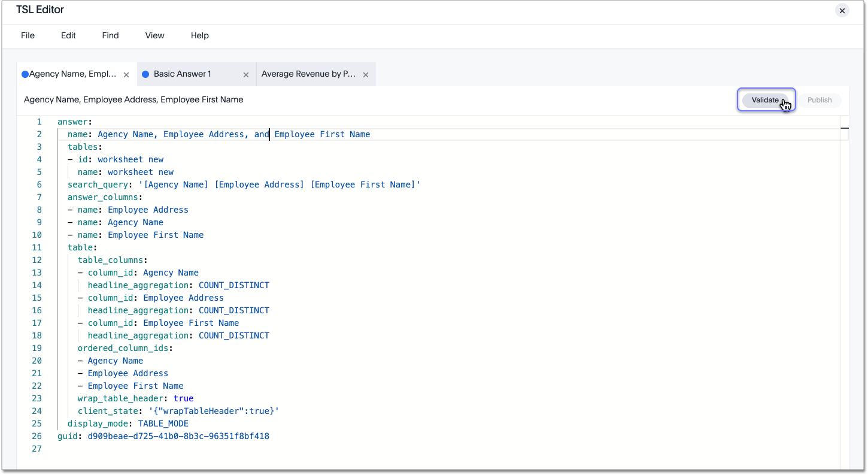Open the File menu
This screenshot has width=868, height=475.
28,35
